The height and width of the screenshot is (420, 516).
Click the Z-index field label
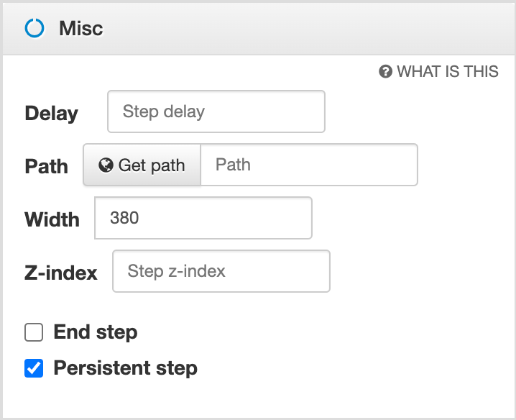tap(60, 273)
